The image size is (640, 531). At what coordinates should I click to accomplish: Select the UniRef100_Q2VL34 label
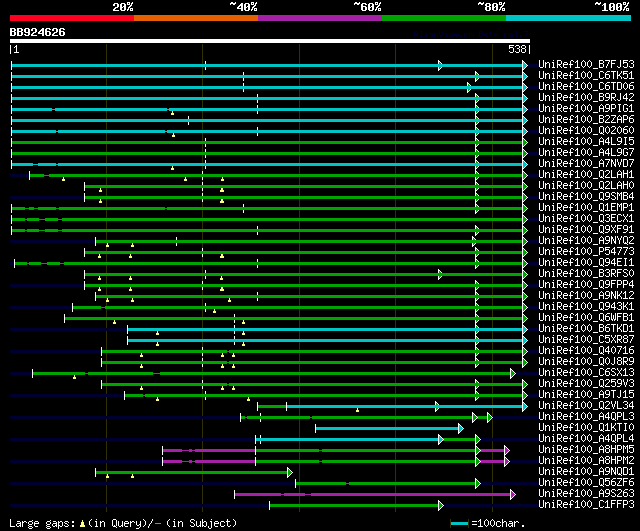tap(586, 406)
